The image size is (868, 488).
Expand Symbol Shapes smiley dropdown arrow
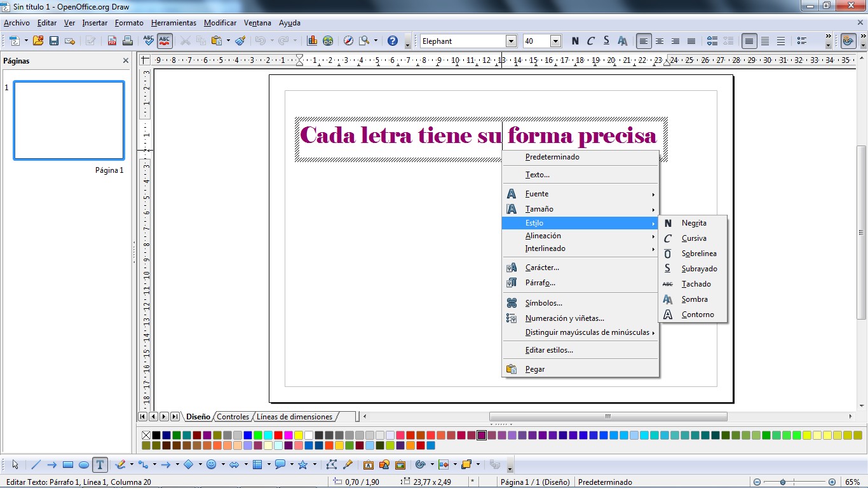point(223,464)
